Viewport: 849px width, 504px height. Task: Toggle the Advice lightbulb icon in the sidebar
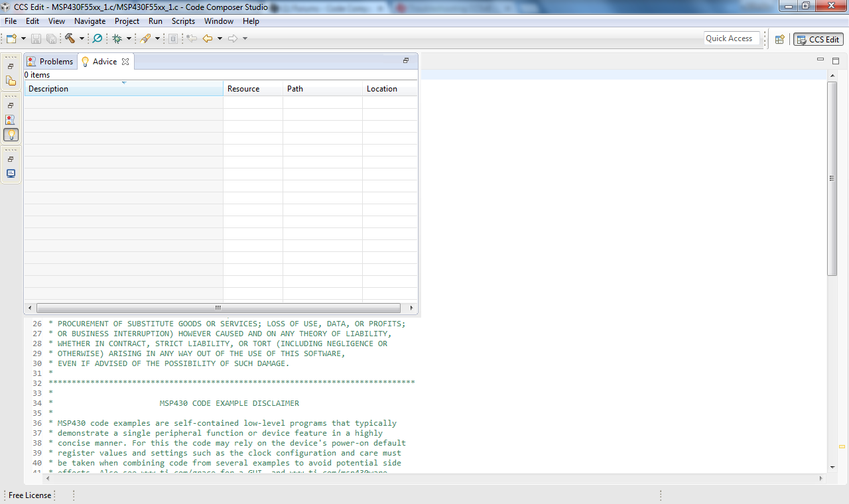11,135
